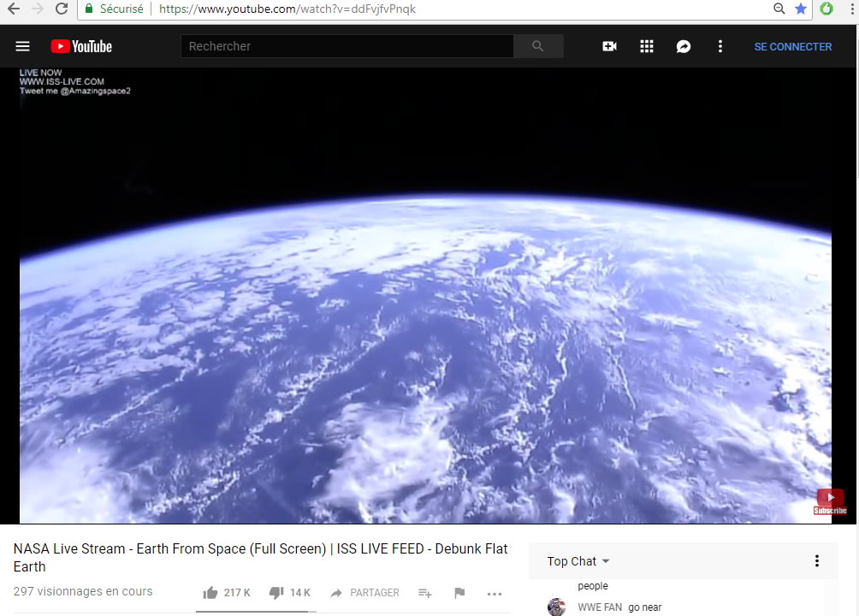Focus the Rechercher search field
Viewport: 859px width, 616px height.
point(347,46)
